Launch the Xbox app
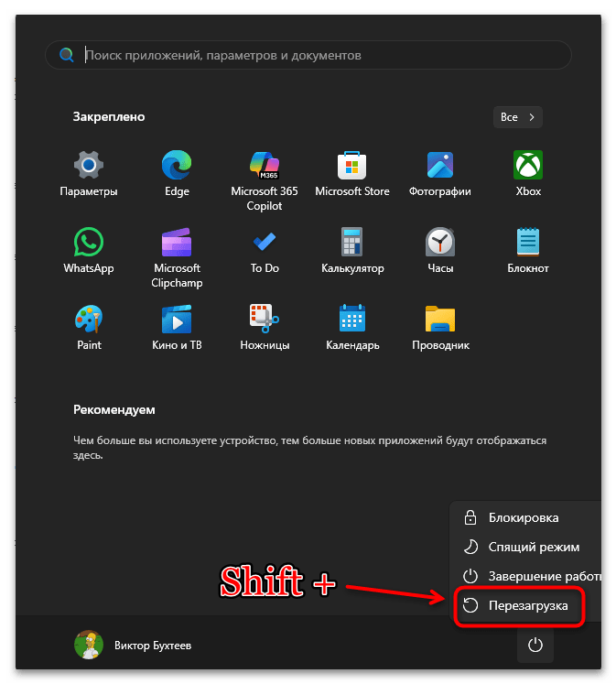 pyautogui.click(x=528, y=174)
